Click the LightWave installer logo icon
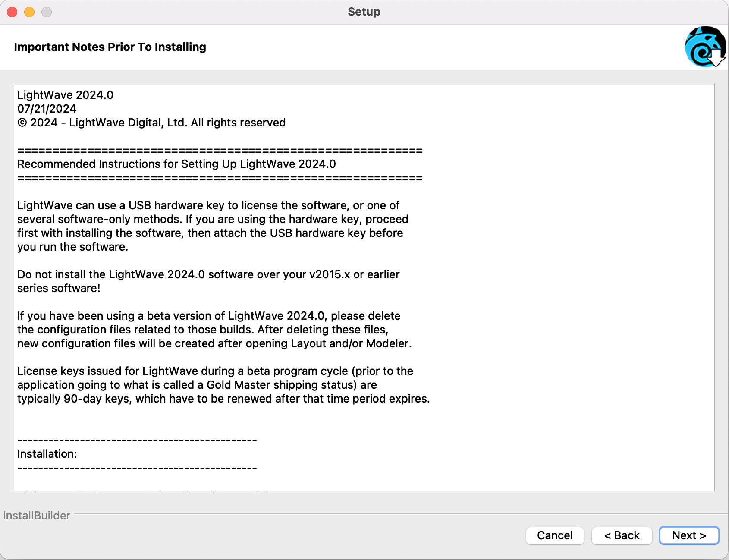 pyautogui.click(x=705, y=47)
